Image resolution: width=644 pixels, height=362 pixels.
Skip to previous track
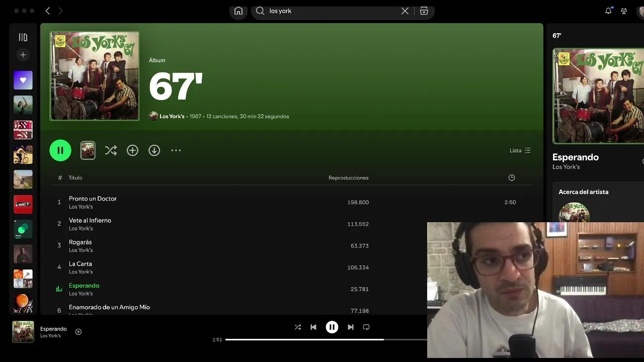(313, 327)
